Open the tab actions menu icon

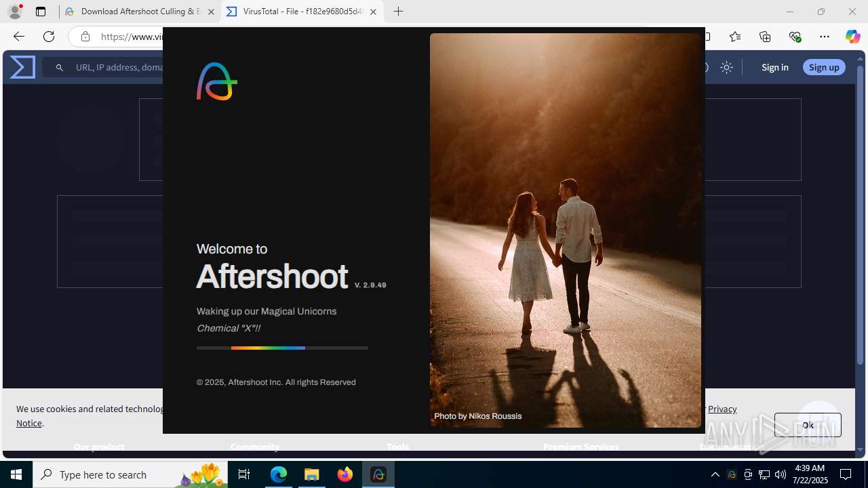point(41,12)
